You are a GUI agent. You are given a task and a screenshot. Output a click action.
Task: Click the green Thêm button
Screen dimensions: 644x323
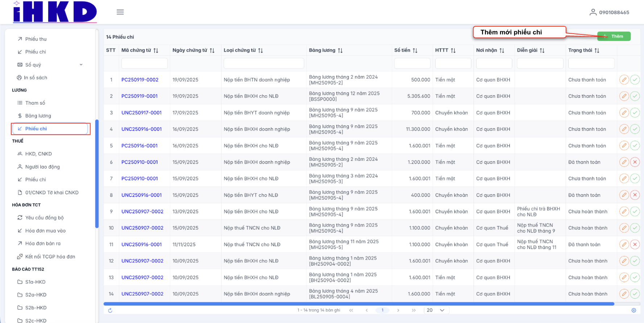tap(614, 36)
